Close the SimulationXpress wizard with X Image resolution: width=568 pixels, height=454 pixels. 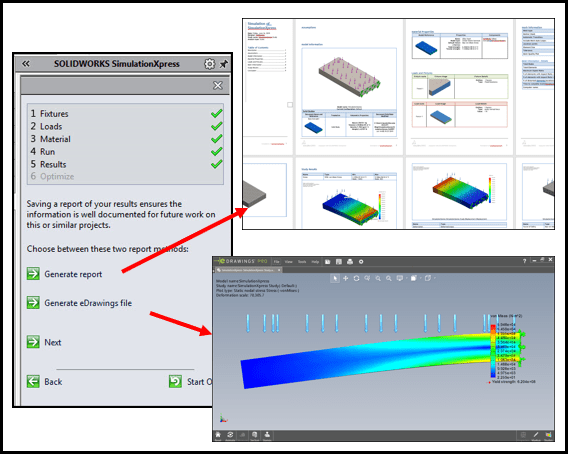218,86
